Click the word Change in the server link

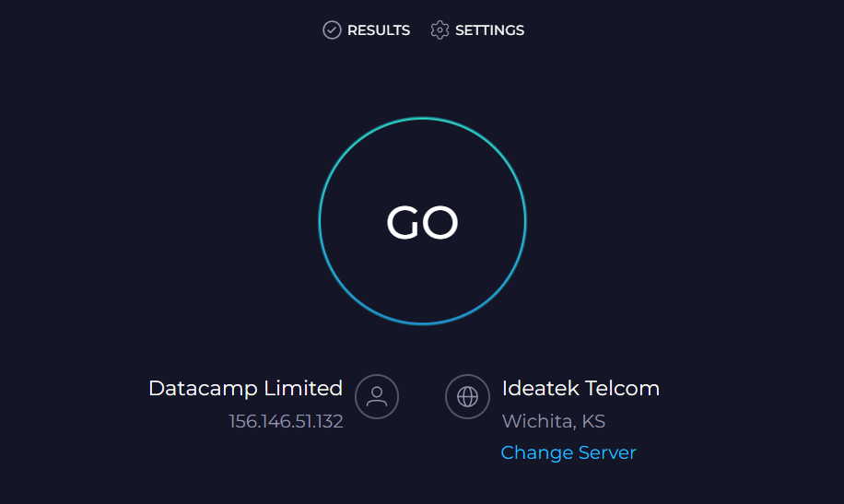coord(536,452)
